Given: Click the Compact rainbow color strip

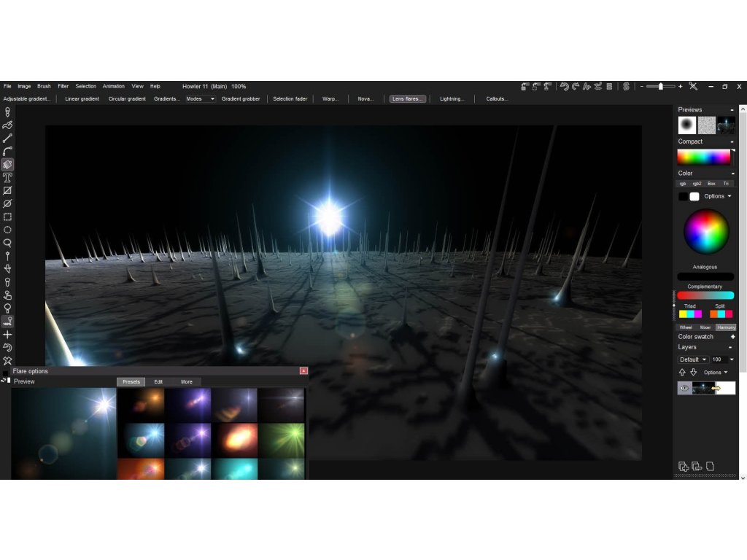Looking at the screenshot, I should click(x=703, y=157).
